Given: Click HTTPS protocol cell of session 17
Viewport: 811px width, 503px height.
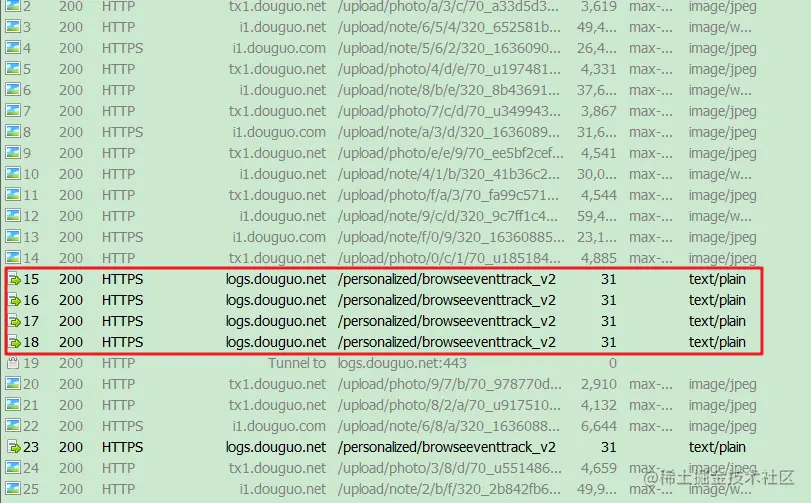Looking at the screenshot, I should click(x=122, y=321).
